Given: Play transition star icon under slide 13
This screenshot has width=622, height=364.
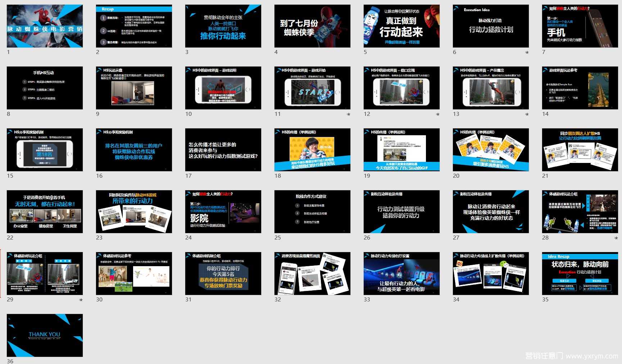Looking at the screenshot, I should point(527,114).
